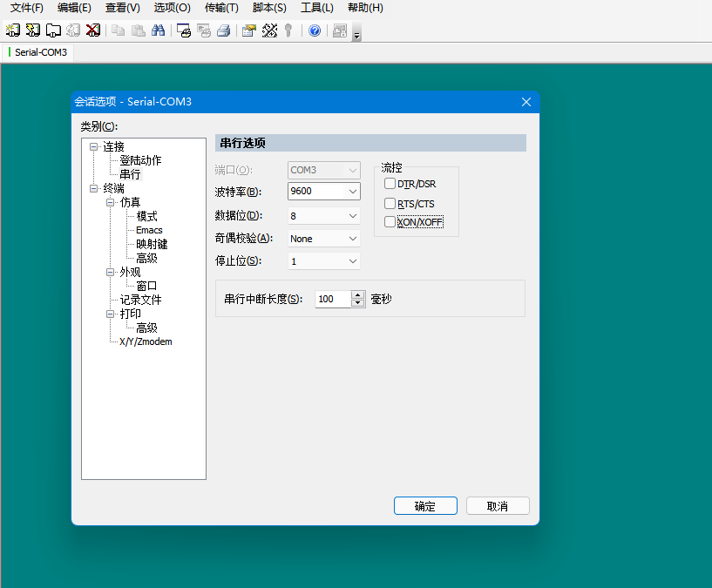Image resolution: width=712 pixels, height=588 pixels.
Task: Enable the DTR/DSR flow control checkbox
Action: 390,184
